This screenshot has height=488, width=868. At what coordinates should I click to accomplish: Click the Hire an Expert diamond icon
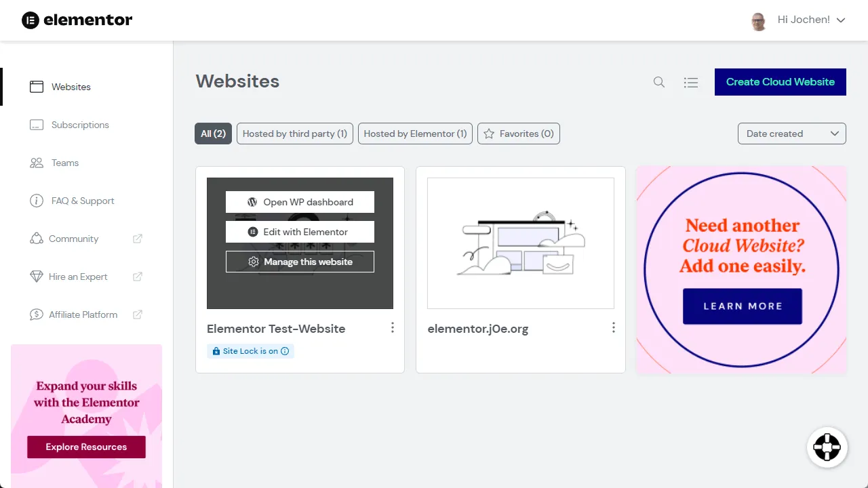[x=37, y=277]
